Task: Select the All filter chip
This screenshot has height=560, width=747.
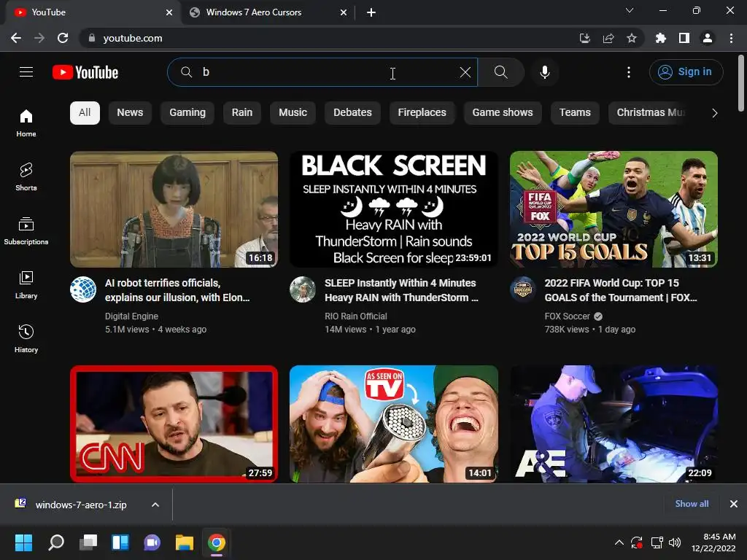Action: [x=85, y=113]
